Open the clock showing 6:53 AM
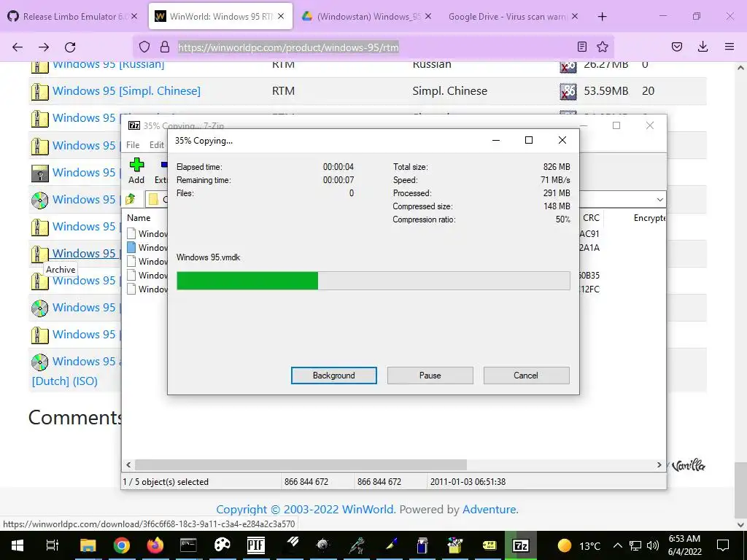The width and height of the screenshot is (747, 560). point(684,545)
